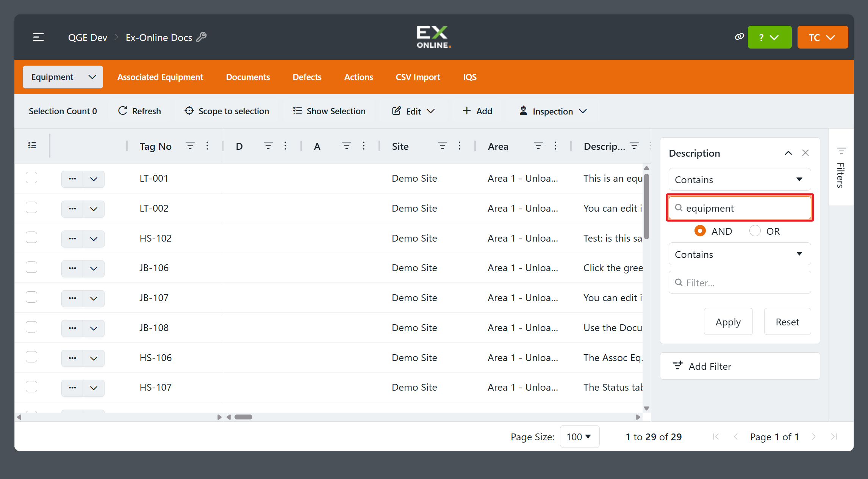Viewport: 868px width, 479px height.
Task: Click the horizontal scrollbar thumb under the grid
Action: coord(243,417)
